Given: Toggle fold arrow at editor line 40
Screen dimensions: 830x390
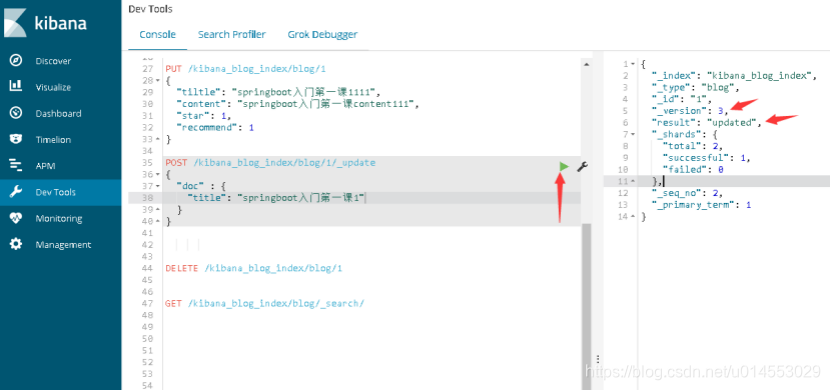Looking at the screenshot, I should 158,221.
